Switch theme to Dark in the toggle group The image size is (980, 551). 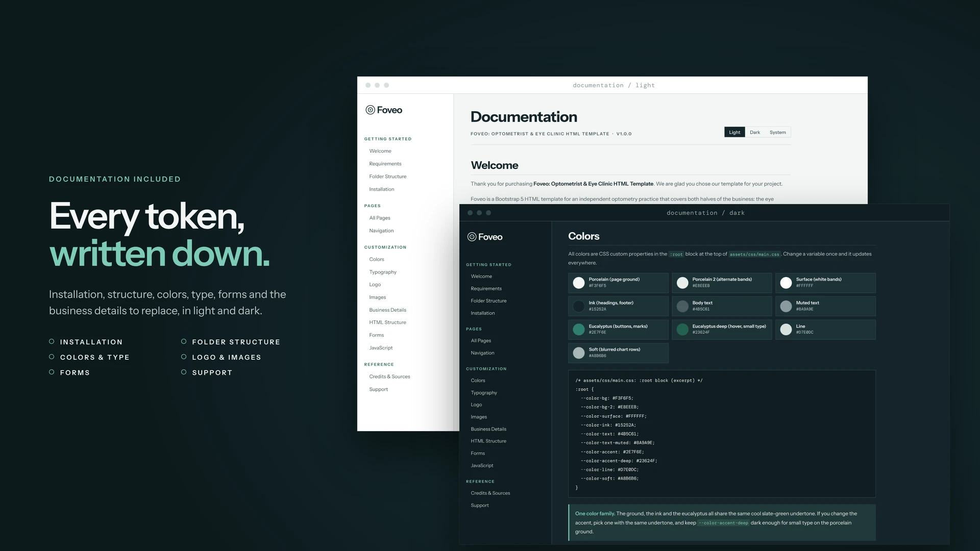(755, 132)
